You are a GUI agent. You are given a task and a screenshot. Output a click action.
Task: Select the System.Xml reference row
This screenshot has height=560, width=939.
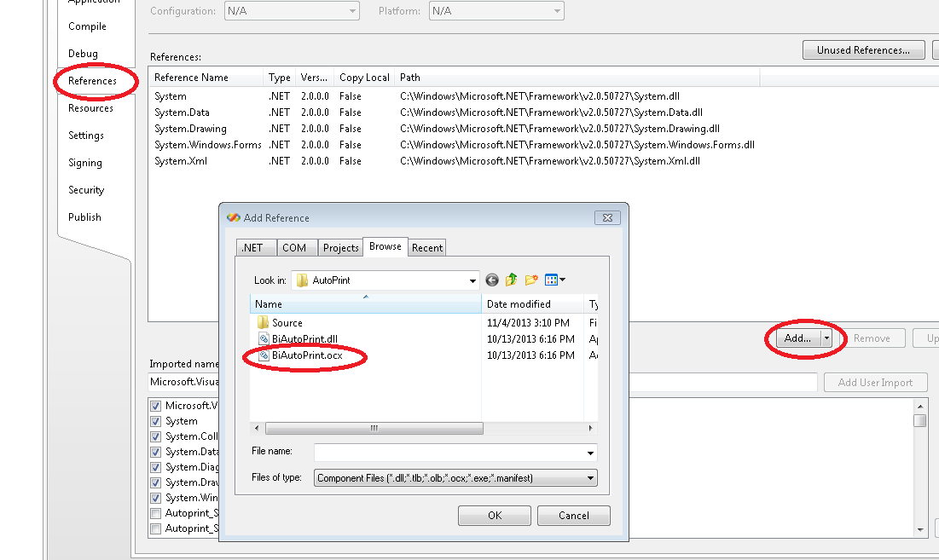pyautogui.click(x=454, y=161)
